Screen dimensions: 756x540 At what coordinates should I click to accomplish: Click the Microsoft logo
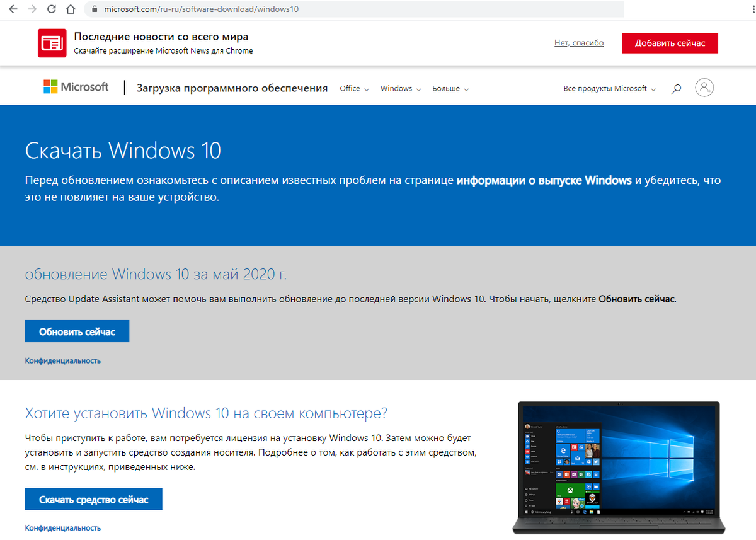[76, 87]
